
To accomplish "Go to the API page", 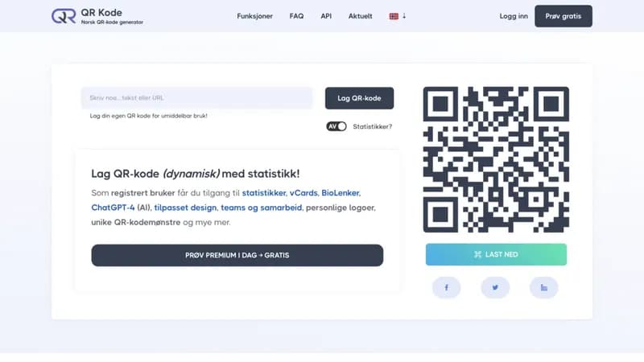I will (326, 16).
